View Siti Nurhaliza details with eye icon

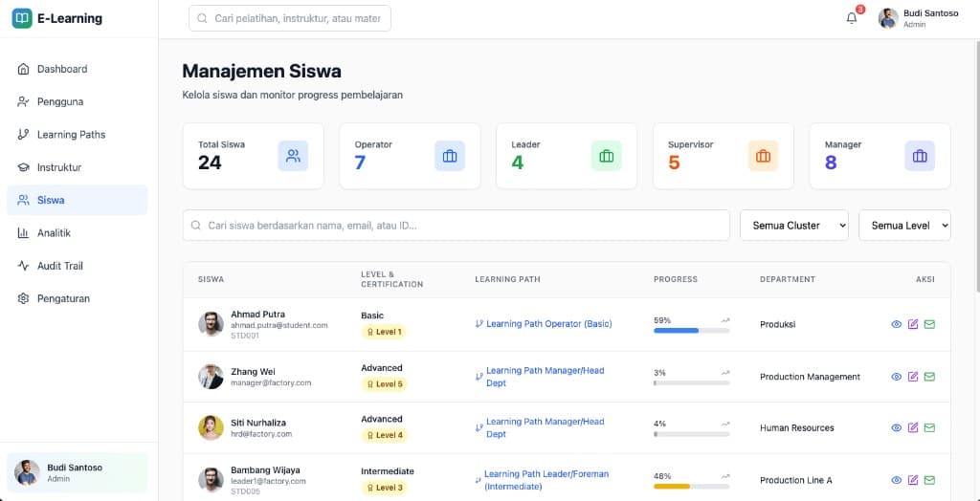[x=897, y=427]
